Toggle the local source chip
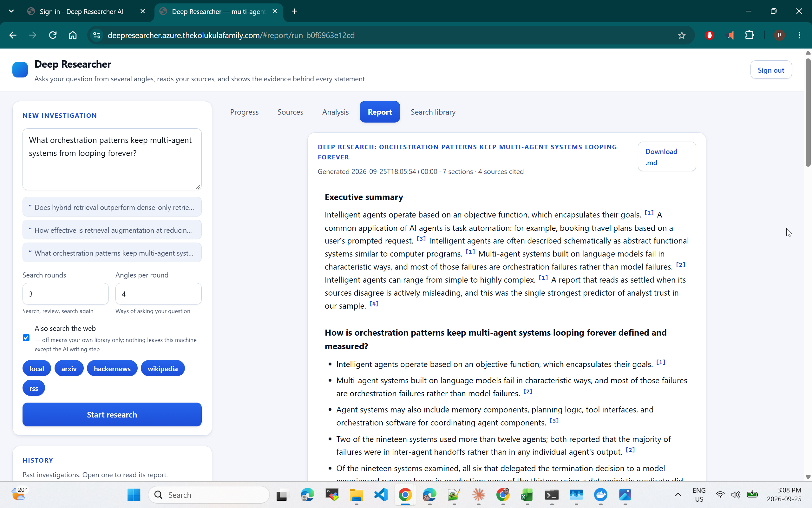Viewport: 812px width, 508px height. tap(36, 368)
